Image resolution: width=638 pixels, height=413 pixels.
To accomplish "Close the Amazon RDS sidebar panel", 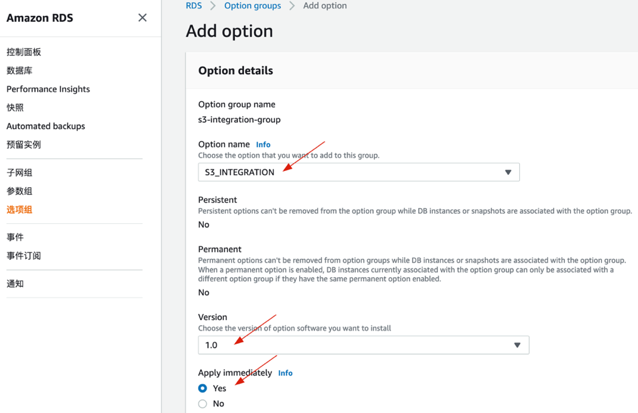I will pyautogui.click(x=142, y=18).
